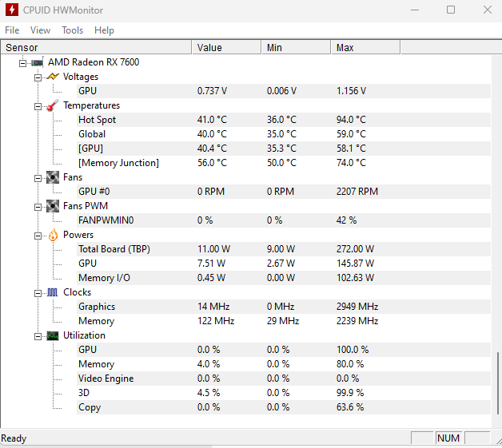Click the 272.00 W max power value
Screen dimensions: 502x448
click(355, 249)
